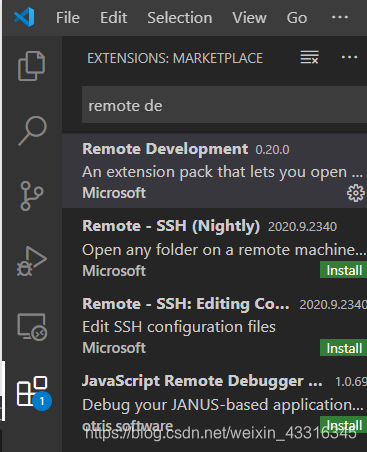Open the View menu

coord(249,17)
